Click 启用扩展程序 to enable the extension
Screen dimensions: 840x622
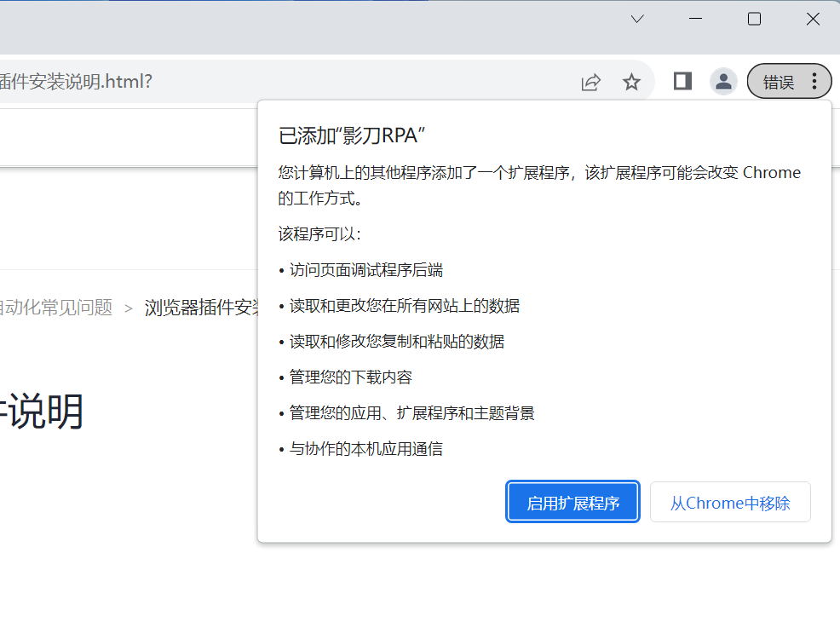[572, 502]
